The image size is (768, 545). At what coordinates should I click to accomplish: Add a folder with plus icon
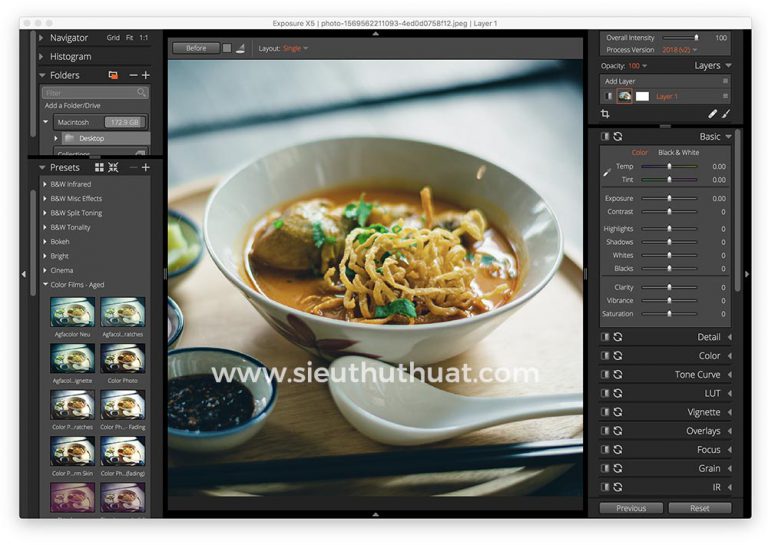145,75
